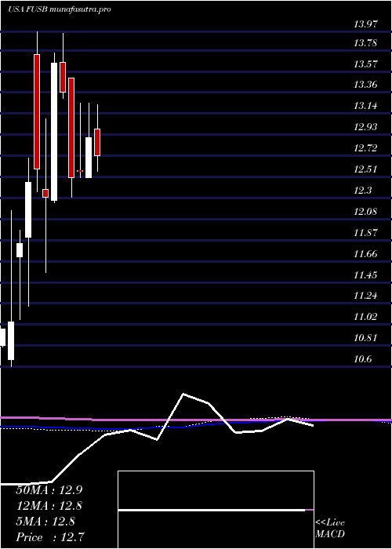This screenshot has width=392, height=549.
Task: Click the white MACD line peak
Action: 183,394
